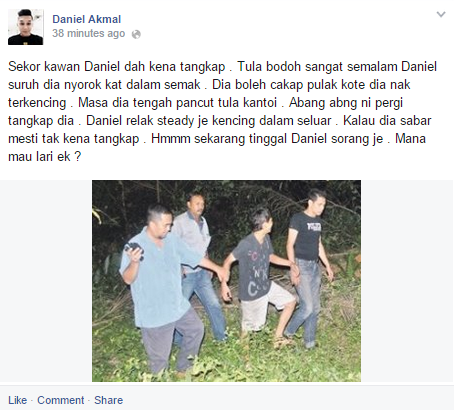Visit Daniel Akmal's profile via name link

[86, 19]
